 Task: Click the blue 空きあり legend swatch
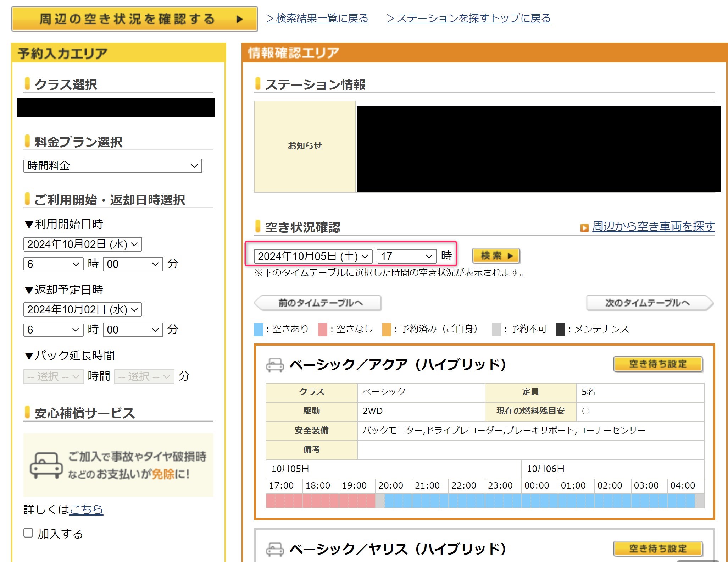click(259, 329)
